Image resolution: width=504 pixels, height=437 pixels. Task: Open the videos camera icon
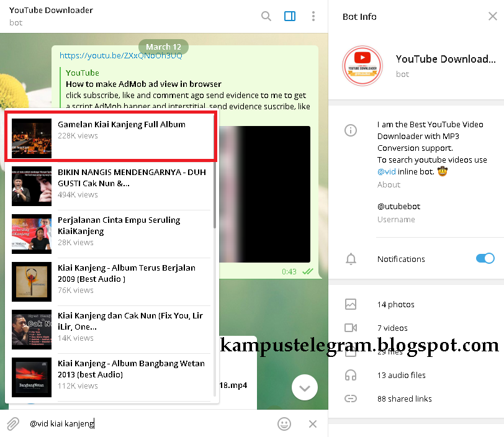pyautogui.click(x=350, y=328)
